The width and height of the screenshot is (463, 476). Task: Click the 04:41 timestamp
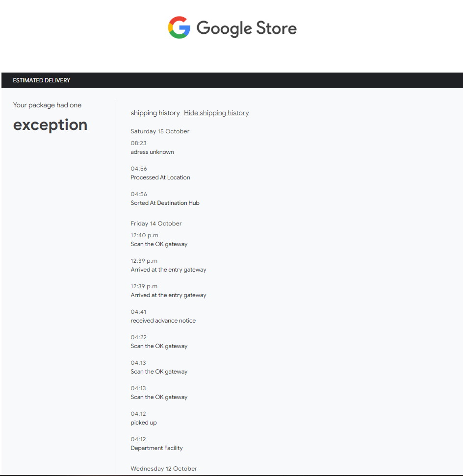pyautogui.click(x=138, y=312)
